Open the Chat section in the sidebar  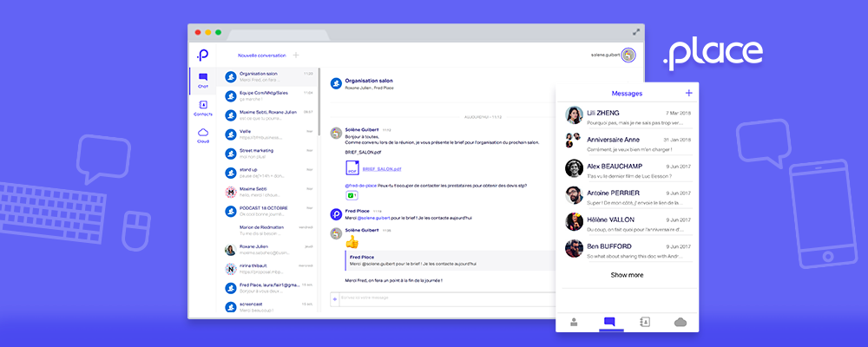coord(202,81)
